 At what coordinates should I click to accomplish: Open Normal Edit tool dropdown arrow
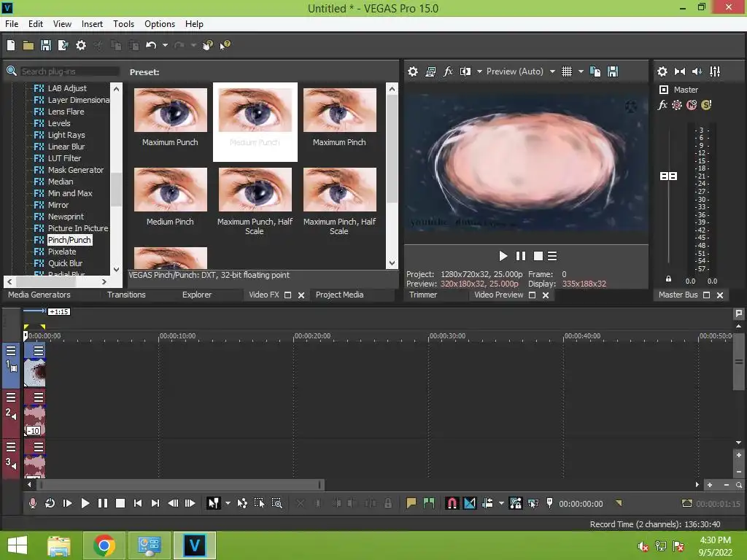tap(228, 503)
